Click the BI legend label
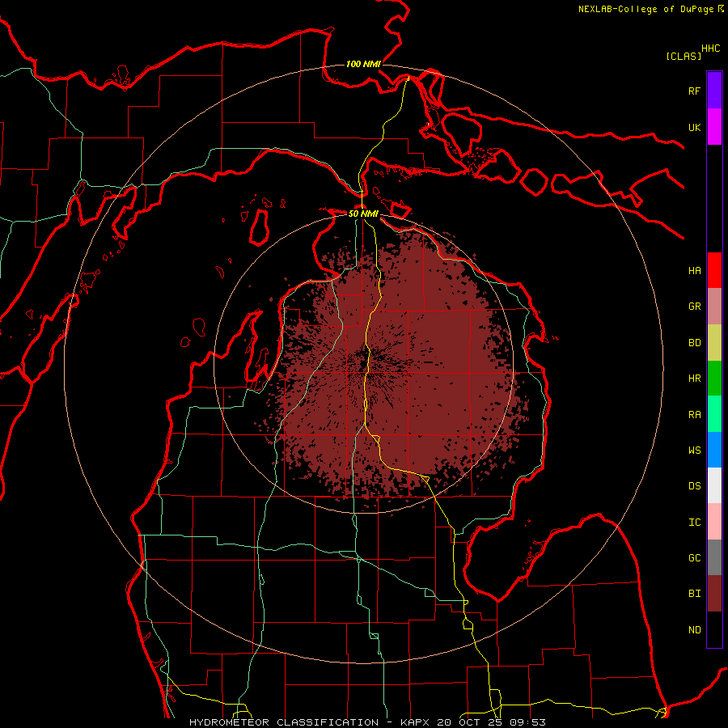 [694, 594]
